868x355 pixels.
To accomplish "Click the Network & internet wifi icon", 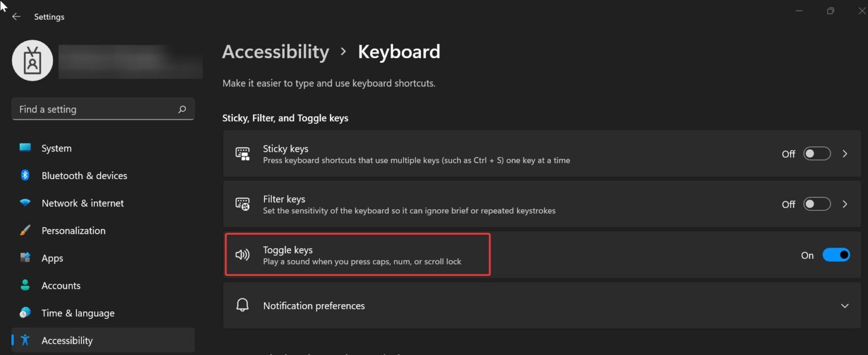I will tap(25, 203).
